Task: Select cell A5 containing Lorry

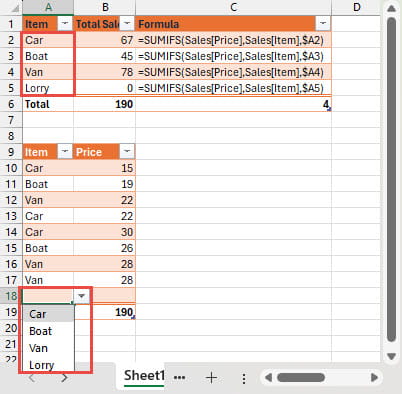Action: coord(48,88)
